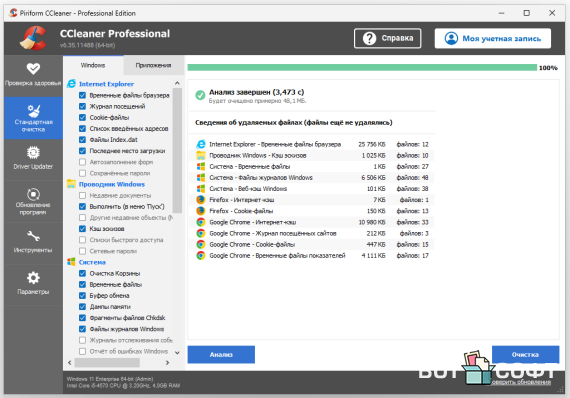The width and height of the screenshot is (570, 398).
Task: Click the Internet Explorer category icon in tree
Action: point(72,84)
